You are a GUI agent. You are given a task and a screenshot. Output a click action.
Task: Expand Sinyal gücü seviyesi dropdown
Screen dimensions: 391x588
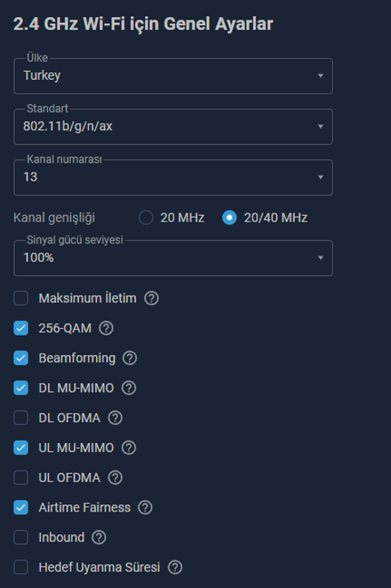(174, 258)
